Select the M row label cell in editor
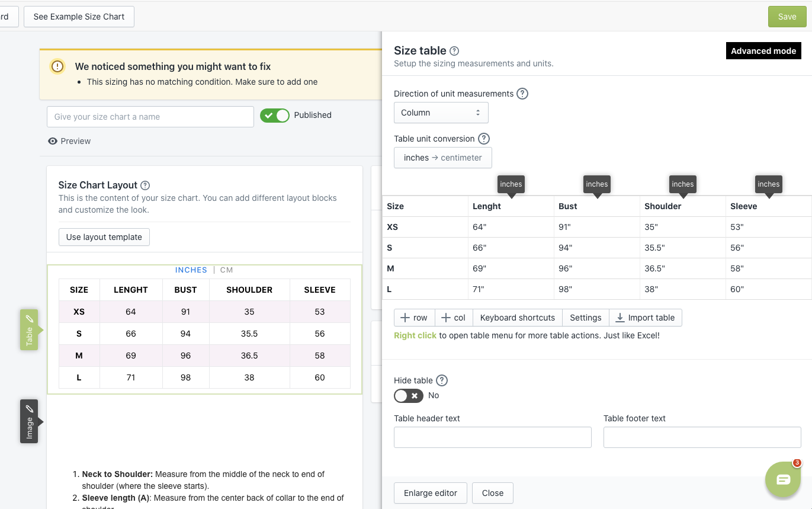 tap(425, 268)
